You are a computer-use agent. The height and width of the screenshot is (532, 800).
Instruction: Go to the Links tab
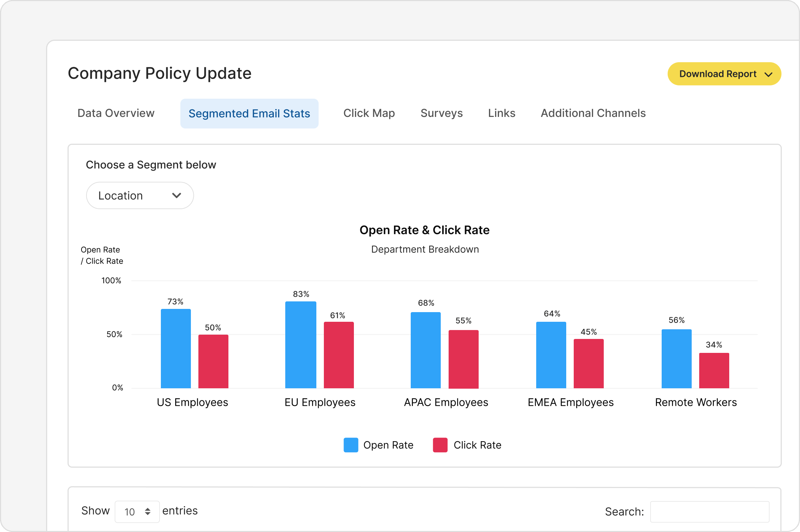[502, 113]
